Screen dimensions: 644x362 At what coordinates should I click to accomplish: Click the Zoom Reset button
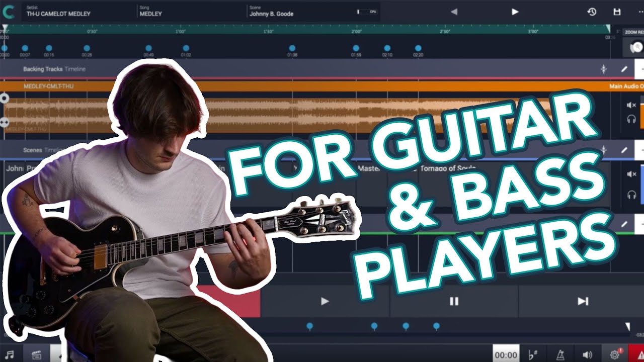tap(634, 32)
